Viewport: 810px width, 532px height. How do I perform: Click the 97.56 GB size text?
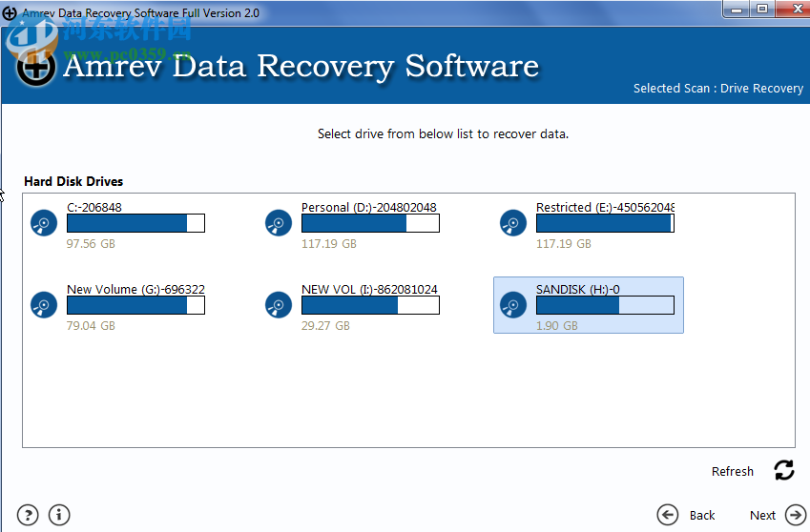[91, 243]
